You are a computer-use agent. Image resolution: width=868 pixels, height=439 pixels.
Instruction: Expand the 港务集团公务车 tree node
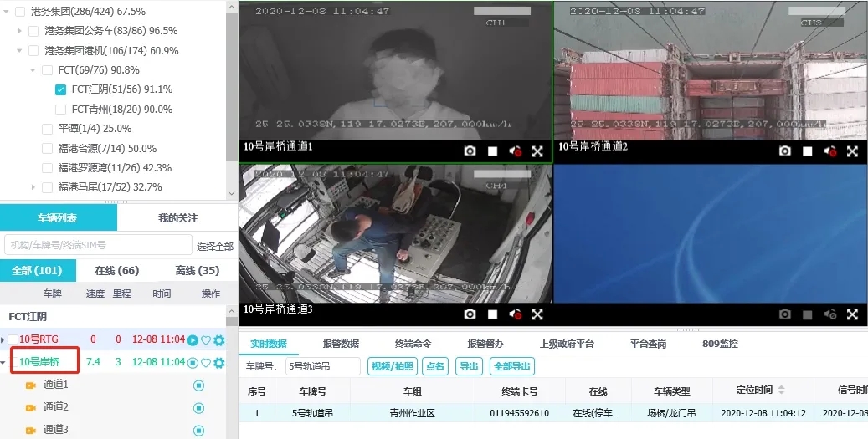20,31
